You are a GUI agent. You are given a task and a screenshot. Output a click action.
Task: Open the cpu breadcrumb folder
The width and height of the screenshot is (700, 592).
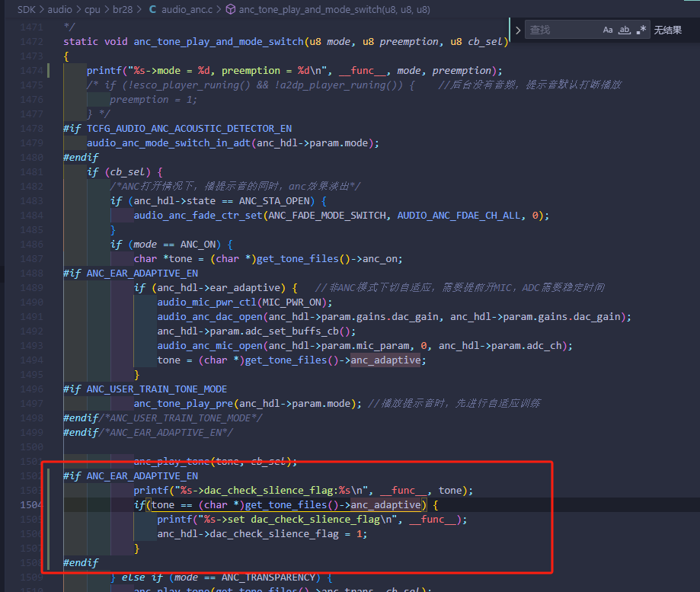click(92, 9)
